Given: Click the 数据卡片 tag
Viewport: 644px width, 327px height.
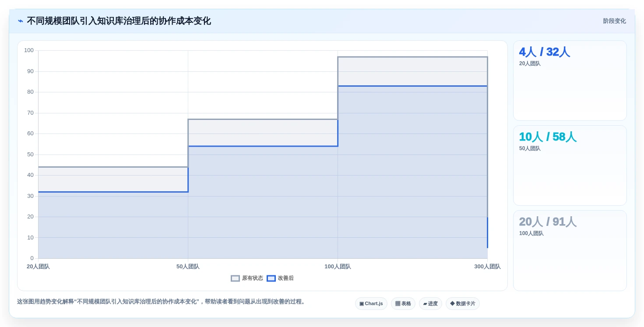Looking at the screenshot, I should coord(462,303).
